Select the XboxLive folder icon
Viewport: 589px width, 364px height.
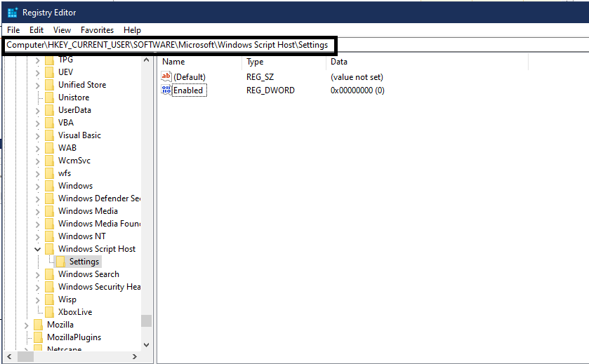point(49,312)
